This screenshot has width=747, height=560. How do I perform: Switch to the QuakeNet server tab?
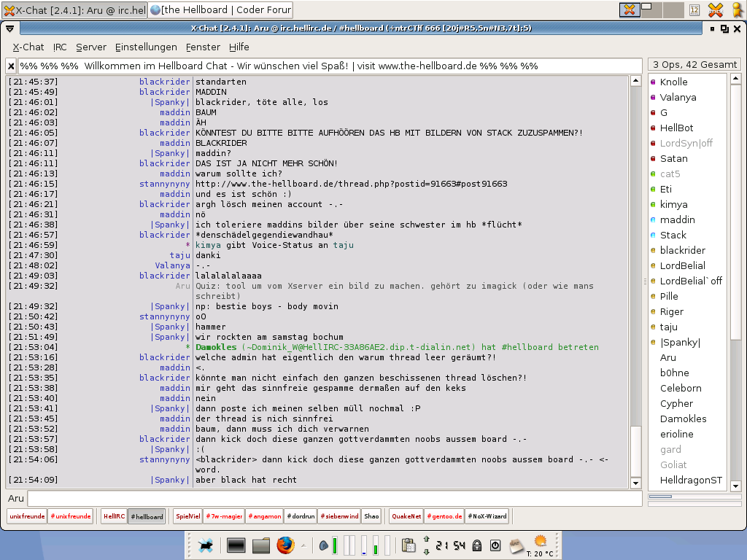[406, 516]
